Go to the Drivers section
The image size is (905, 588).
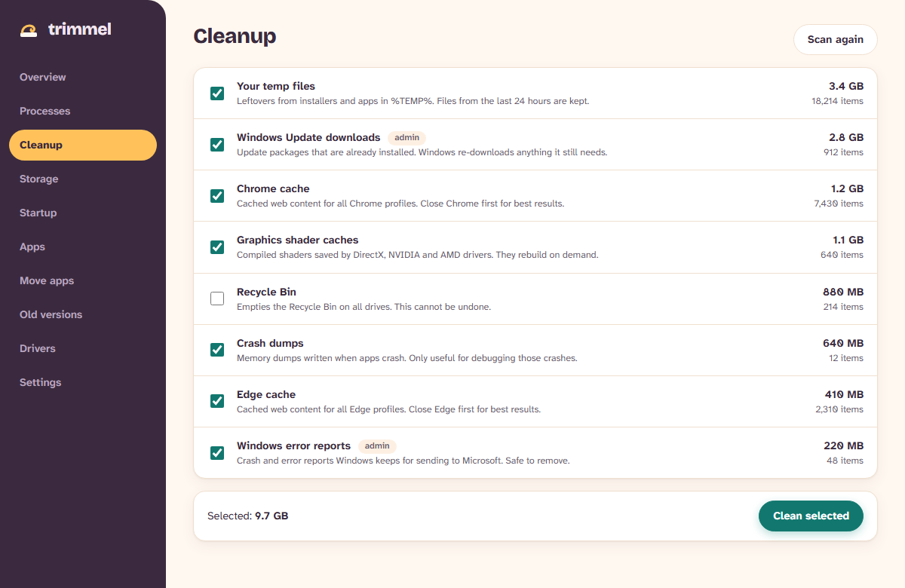[x=83, y=348]
